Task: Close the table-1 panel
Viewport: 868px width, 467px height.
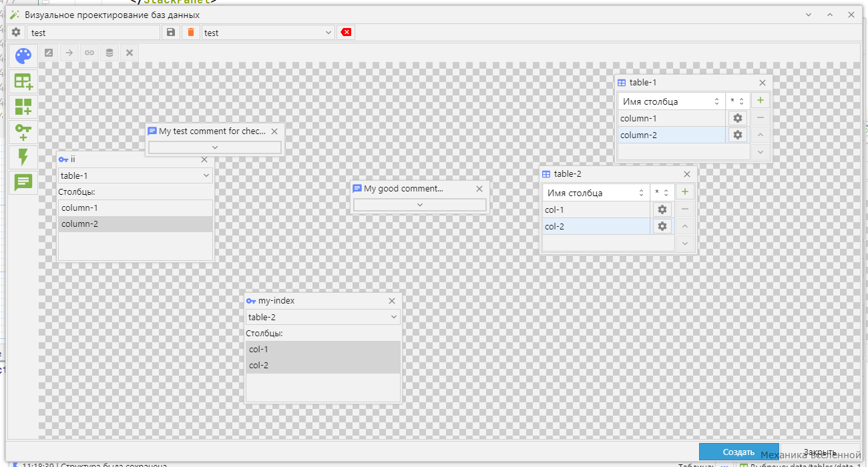Action: tap(763, 83)
